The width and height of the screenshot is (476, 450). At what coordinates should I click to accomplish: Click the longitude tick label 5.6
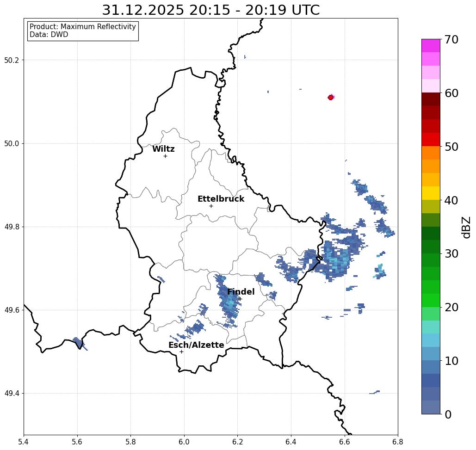pos(77,442)
